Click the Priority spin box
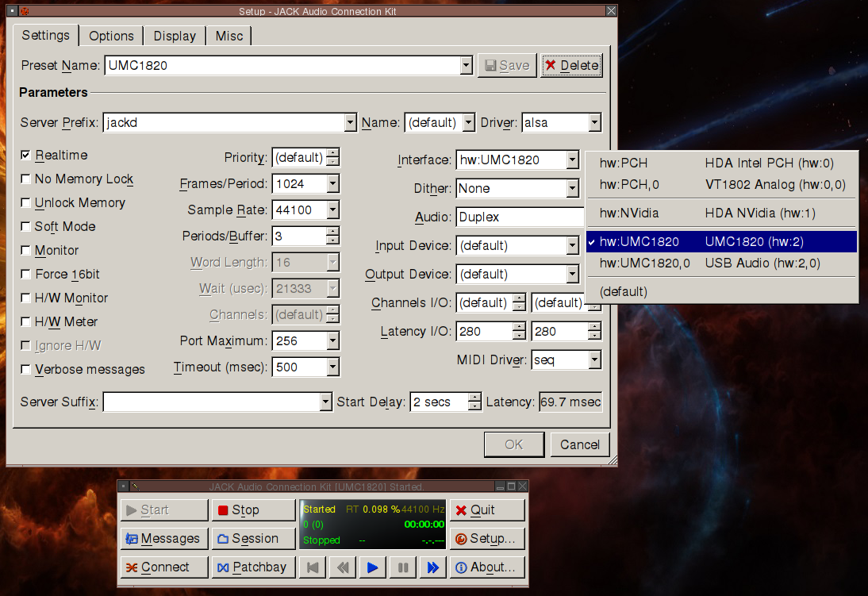 click(x=305, y=157)
